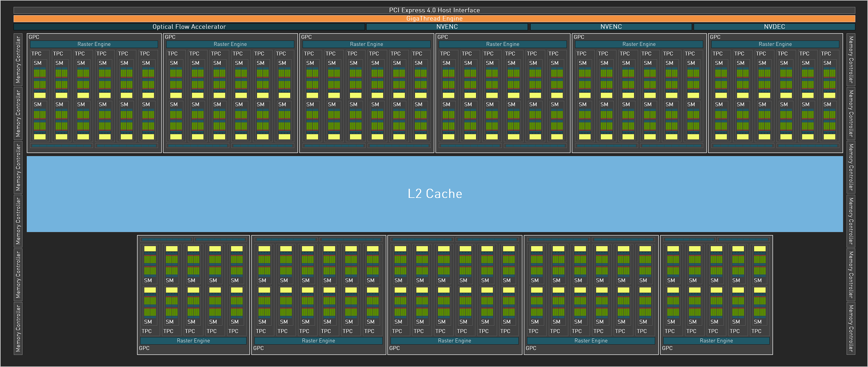The image size is (868, 367).
Task: Click Raster Engine in top-right GPC
Action: pos(775,44)
